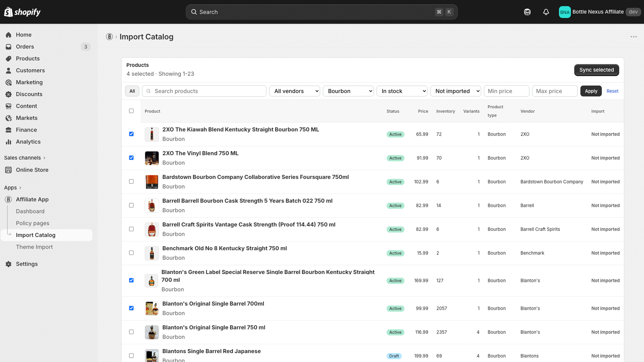
Task: Open Bardstown Foursquare product thumbnail
Action: click(152, 182)
